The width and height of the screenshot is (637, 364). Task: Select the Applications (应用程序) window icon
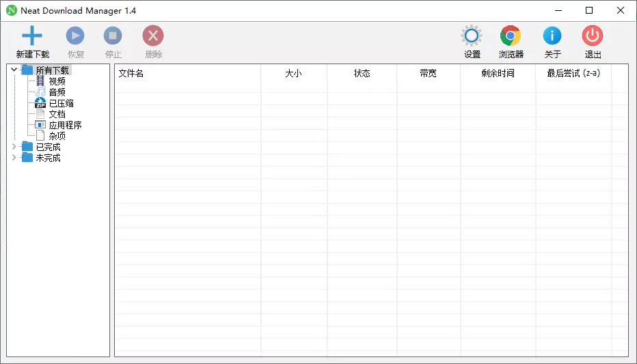pyautogui.click(x=40, y=124)
